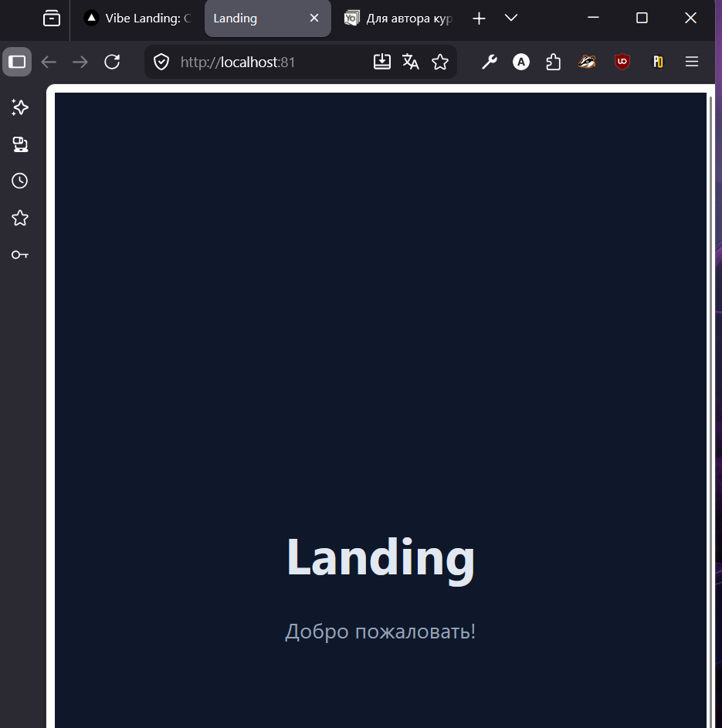Open the Privacy Badger extension popup

[x=587, y=62]
